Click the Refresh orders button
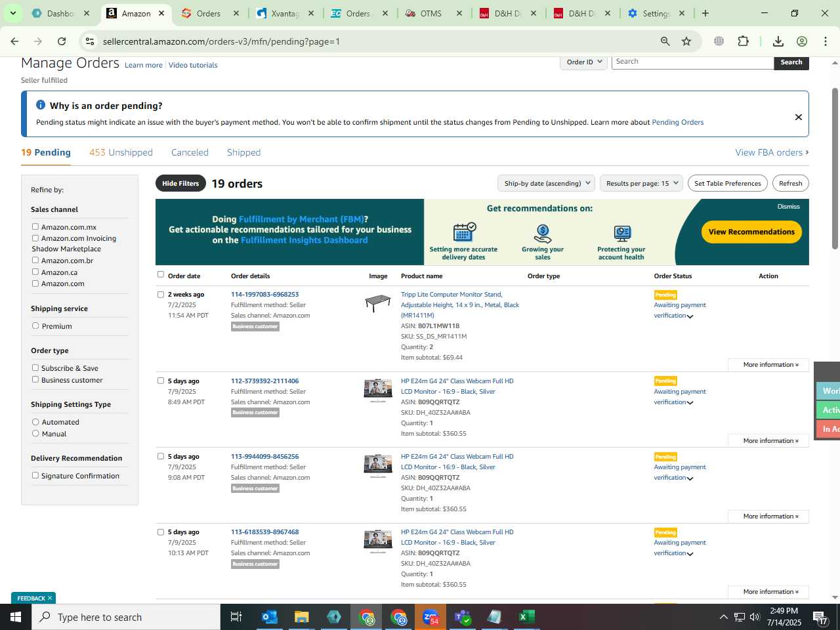 (x=791, y=183)
